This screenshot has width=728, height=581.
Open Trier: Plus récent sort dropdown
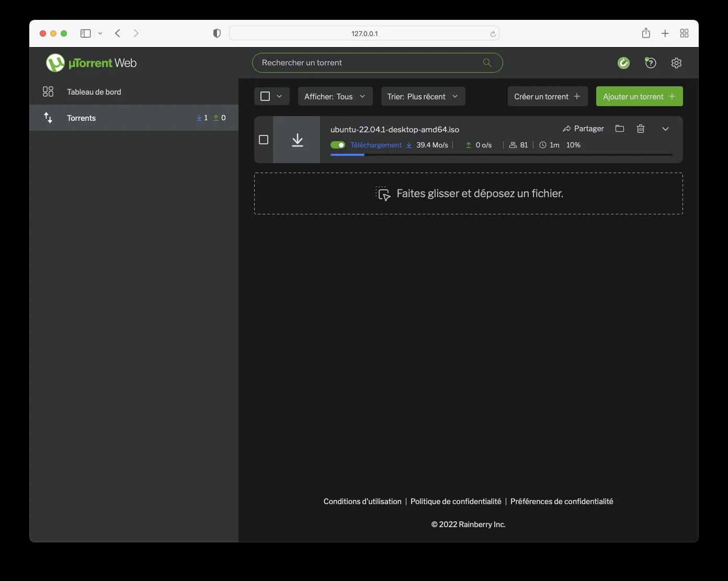423,96
